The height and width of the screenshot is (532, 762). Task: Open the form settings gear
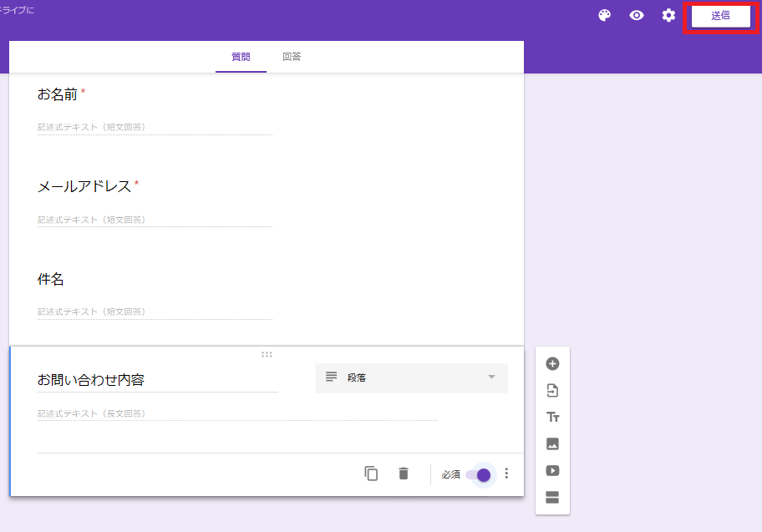[668, 15]
